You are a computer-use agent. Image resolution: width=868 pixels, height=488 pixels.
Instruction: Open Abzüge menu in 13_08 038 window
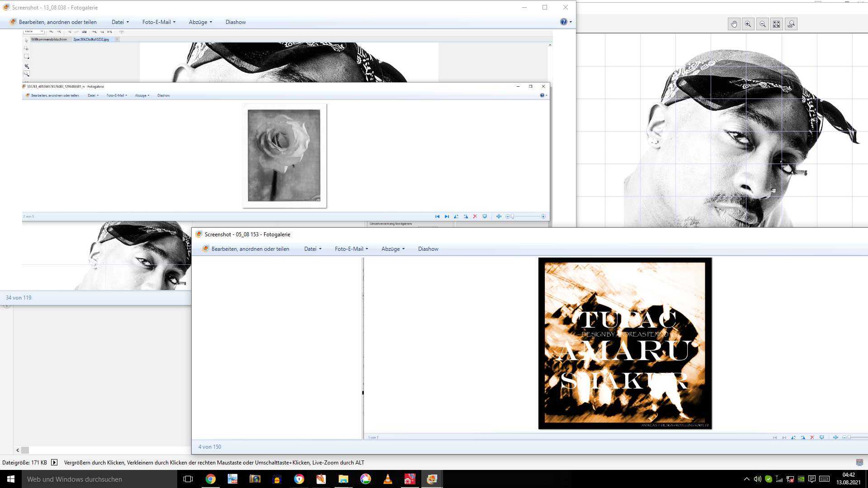[200, 22]
